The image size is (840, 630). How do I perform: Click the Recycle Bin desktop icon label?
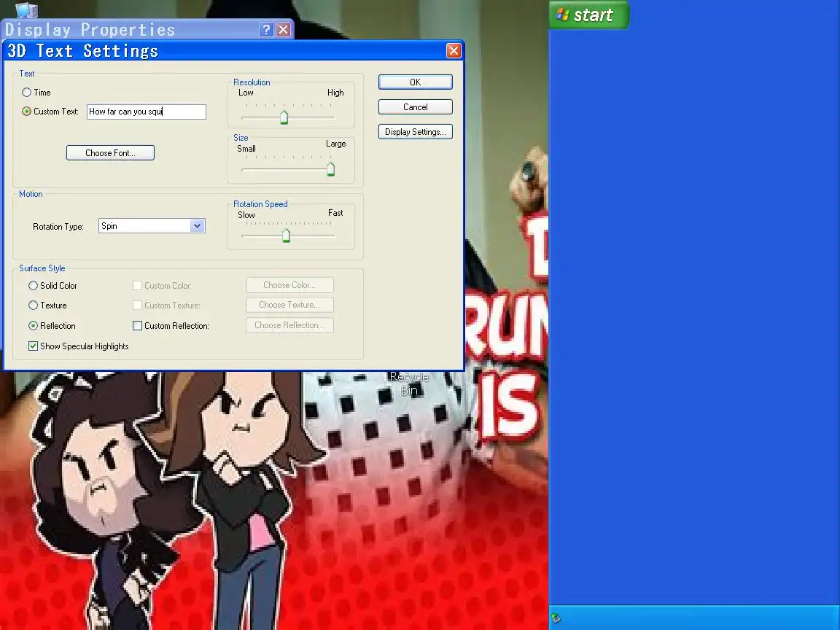(409, 384)
